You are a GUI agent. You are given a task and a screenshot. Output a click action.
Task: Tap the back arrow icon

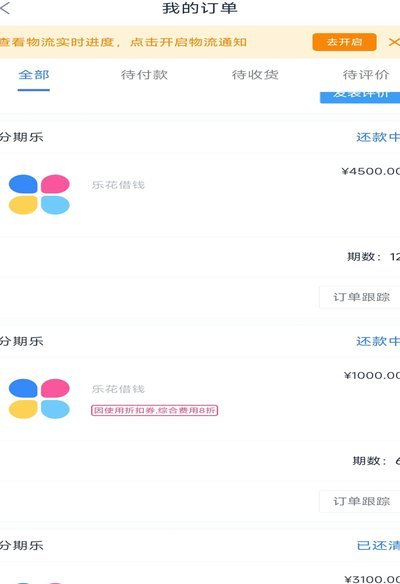pyautogui.click(x=5, y=8)
